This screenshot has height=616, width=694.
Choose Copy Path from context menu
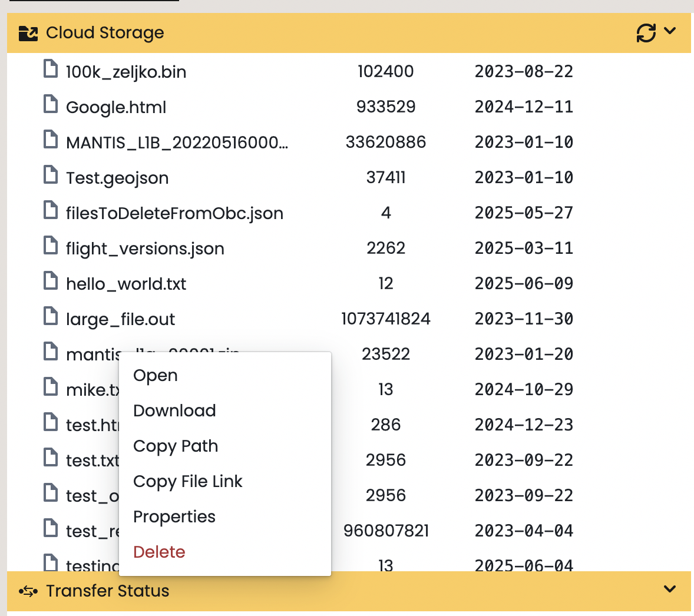[x=176, y=446]
